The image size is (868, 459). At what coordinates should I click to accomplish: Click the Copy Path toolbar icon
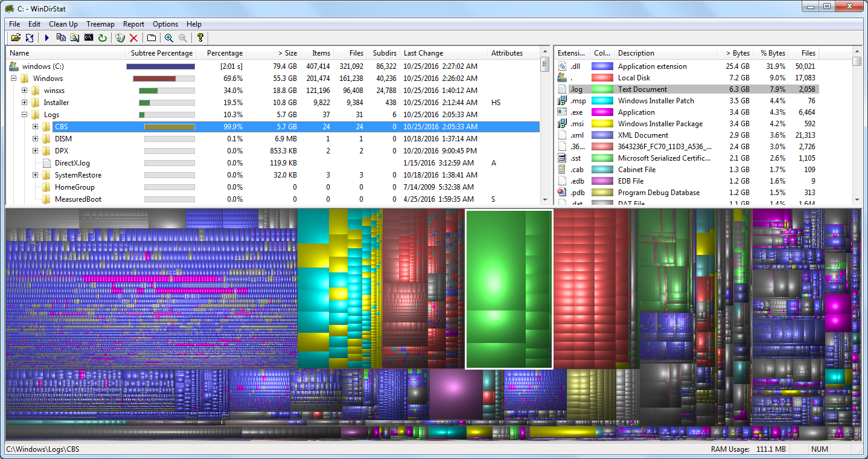pyautogui.click(x=61, y=37)
